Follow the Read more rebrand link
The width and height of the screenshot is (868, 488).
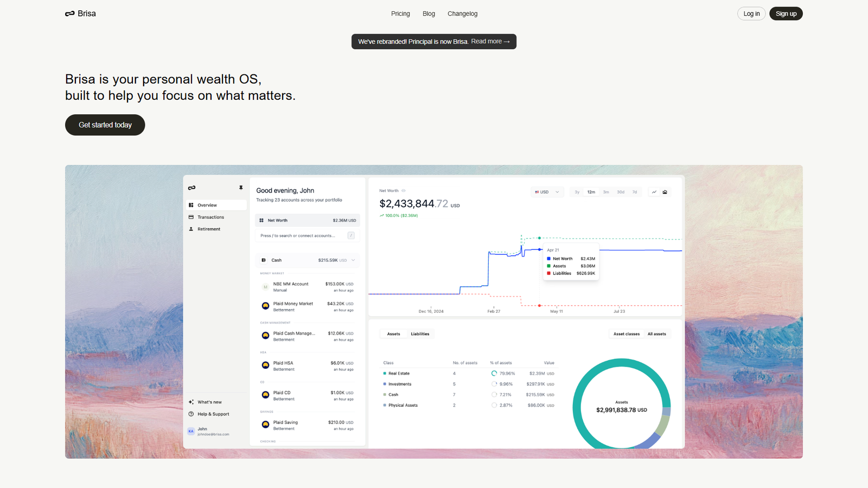point(490,41)
